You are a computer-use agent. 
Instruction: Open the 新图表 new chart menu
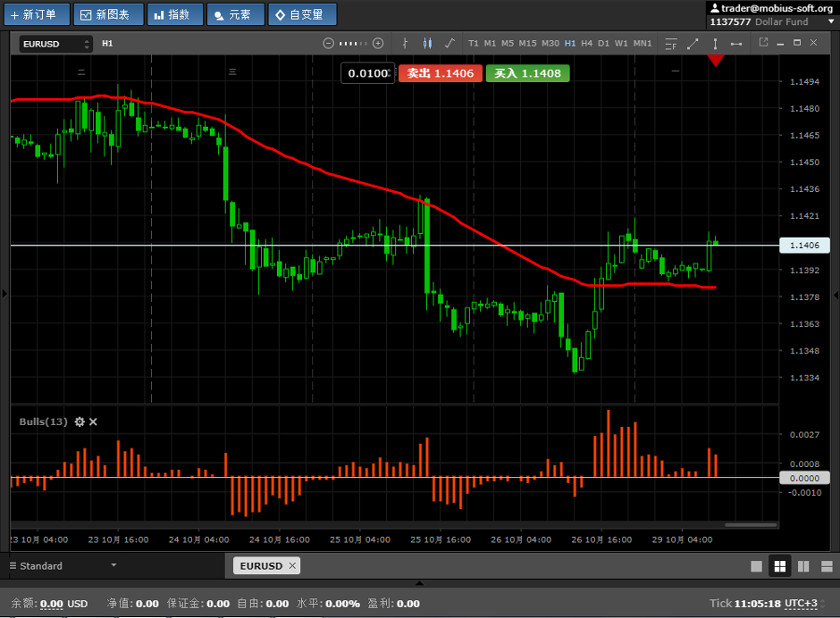pos(108,14)
